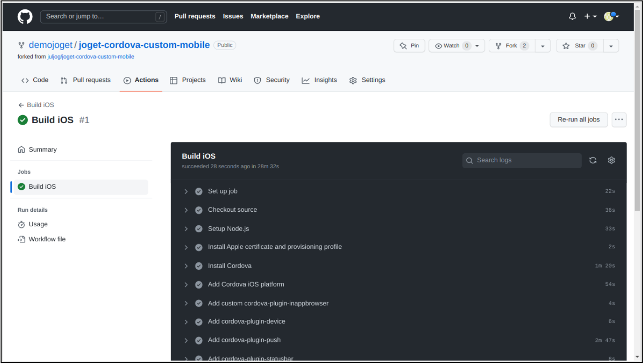Screen dimensions: 643x364
Task: Expand the Install Cordova step
Action: click(x=186, y=266)
